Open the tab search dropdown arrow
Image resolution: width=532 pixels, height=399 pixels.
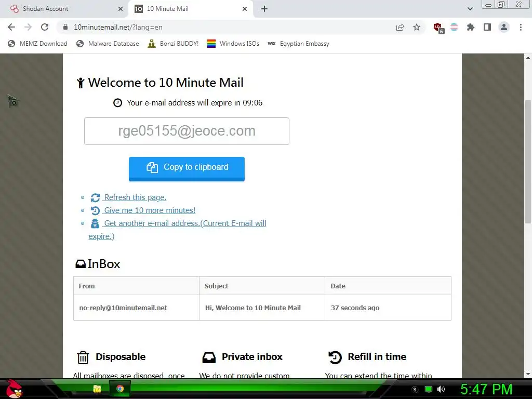(x=470, y=9)
